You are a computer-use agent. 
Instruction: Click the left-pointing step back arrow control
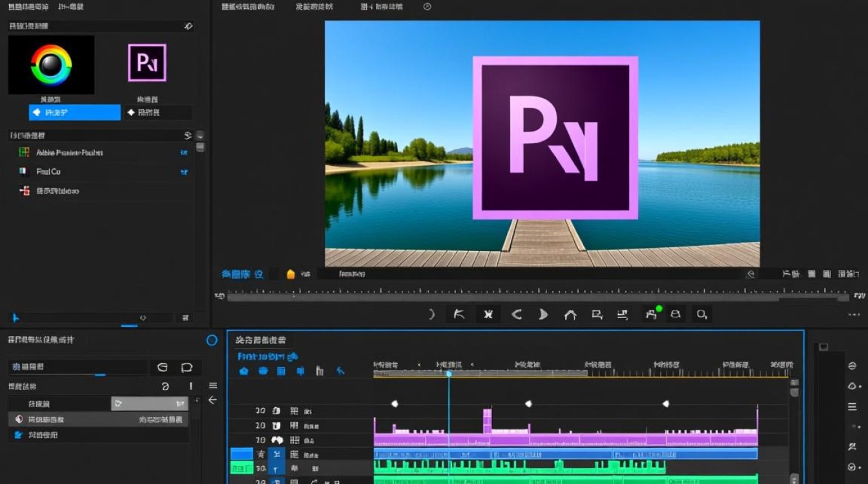coord(517,314)
